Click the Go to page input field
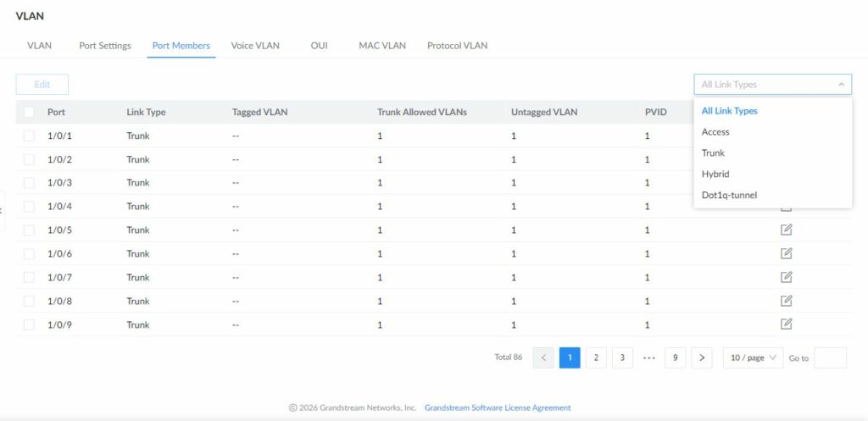Viewport: 868px width, 421px height. (831, 358)
